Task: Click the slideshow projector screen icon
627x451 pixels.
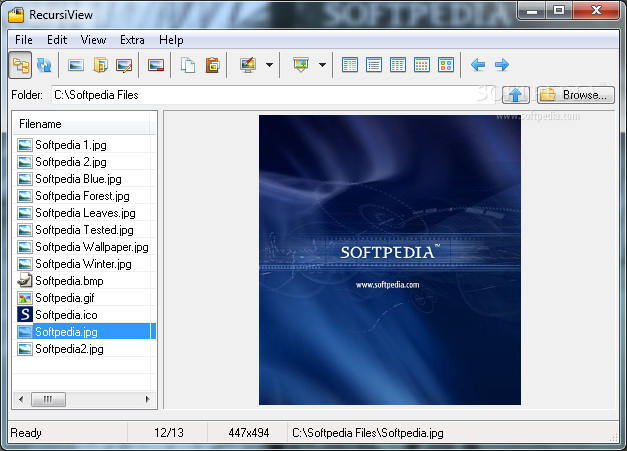Action: [301, 65]
